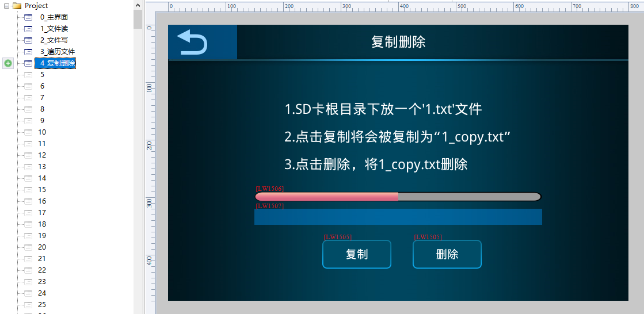This screenshot has height=314, width=644.
Task: Click the scroll-up arrow of tree panel
Action: 138,5
